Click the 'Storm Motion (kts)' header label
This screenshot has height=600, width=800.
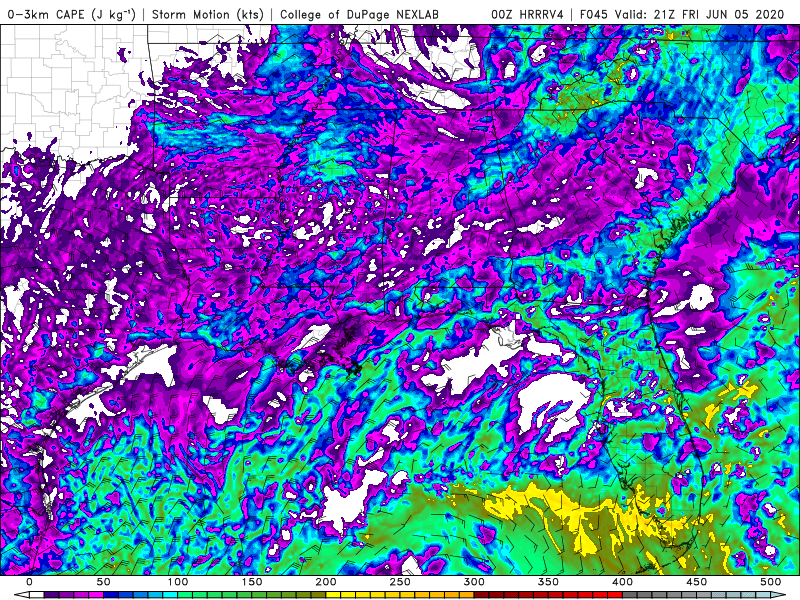(x=208, y=15)
